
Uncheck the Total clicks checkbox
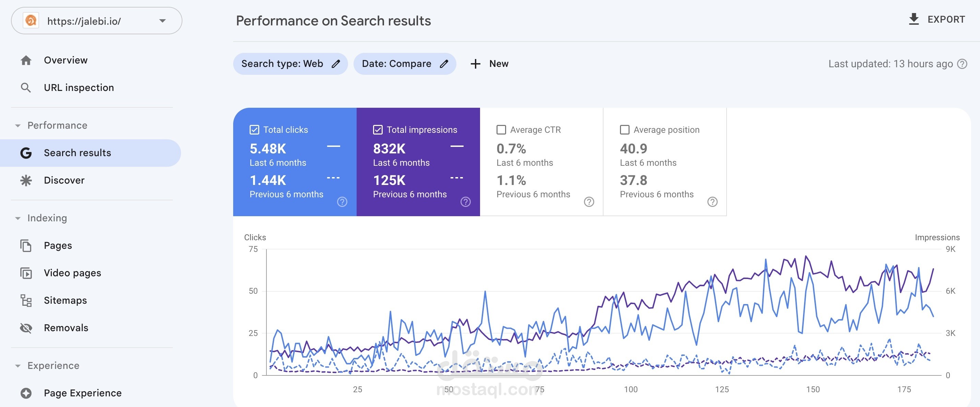tap(254, 130)
